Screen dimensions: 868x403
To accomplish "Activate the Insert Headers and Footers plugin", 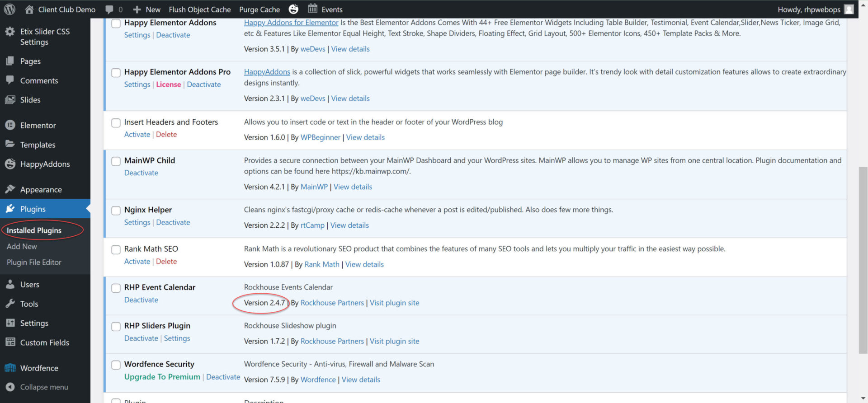I will (137, 135).
